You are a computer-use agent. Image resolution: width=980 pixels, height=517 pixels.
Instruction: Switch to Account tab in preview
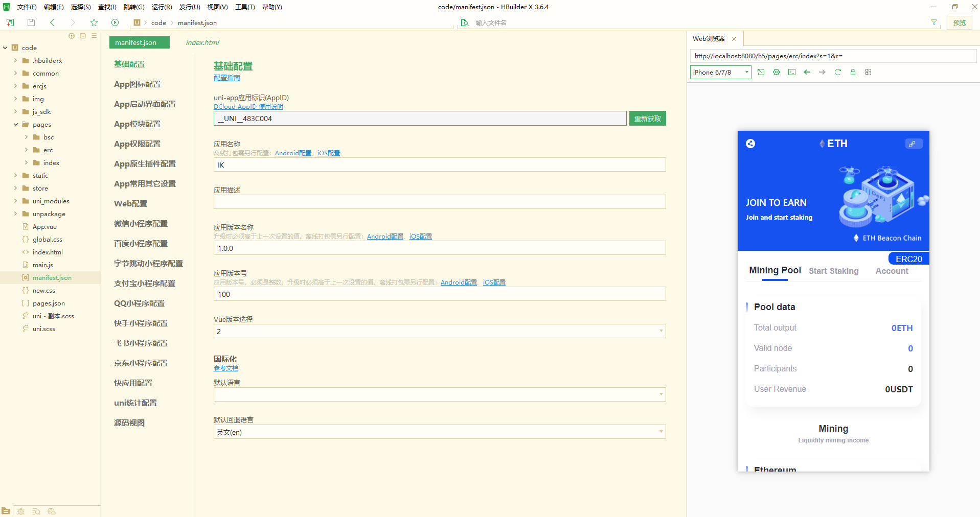pyautogui.click(x=892, y=271)
